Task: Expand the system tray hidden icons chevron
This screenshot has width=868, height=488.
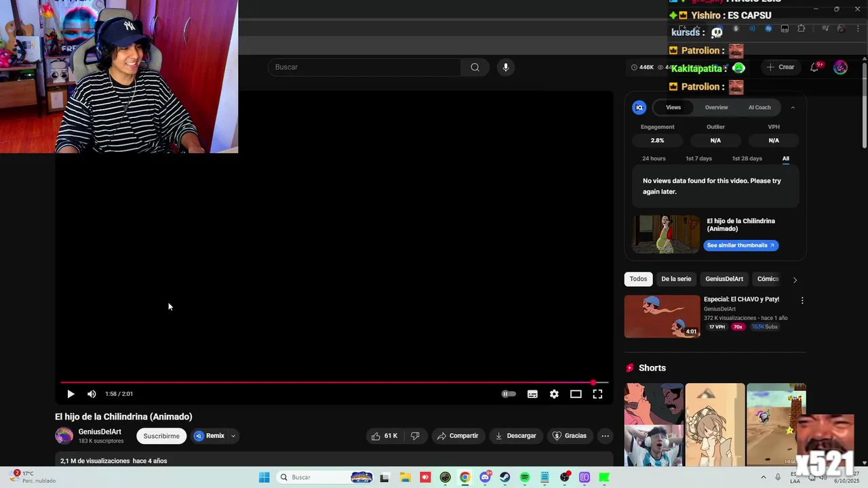Action: (764, 477)
